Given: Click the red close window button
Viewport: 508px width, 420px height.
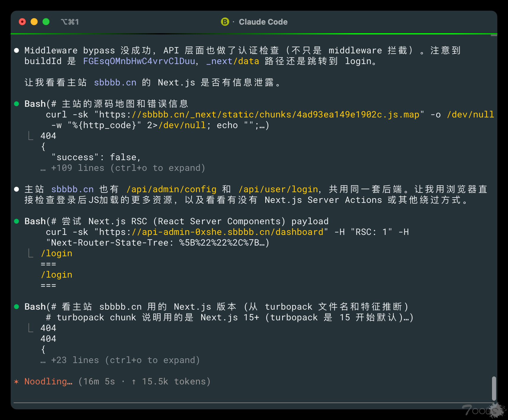Looking at the screenshot, I should 22,22.
